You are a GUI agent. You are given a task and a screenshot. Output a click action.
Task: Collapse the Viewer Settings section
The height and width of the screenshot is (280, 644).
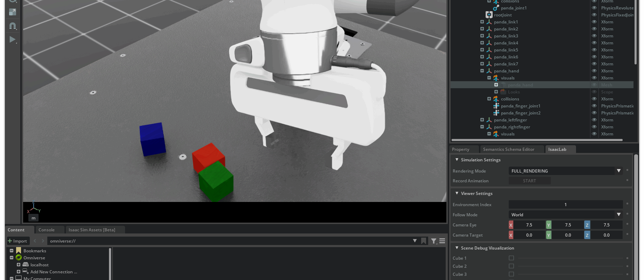pos(457,193)
